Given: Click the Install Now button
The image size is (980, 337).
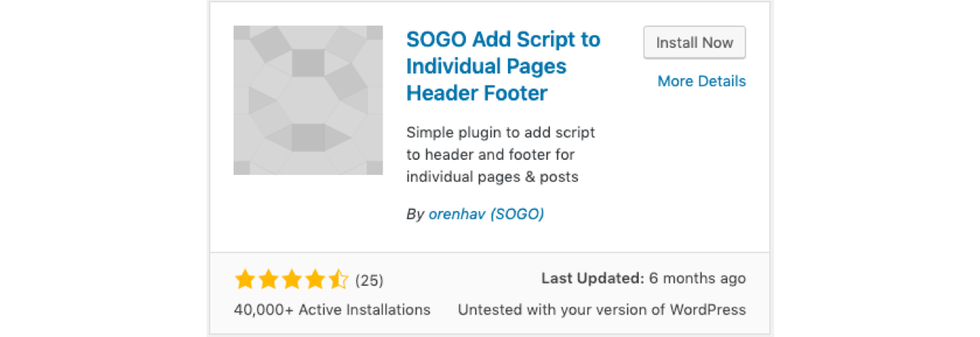Looking at the screenshot, I should coord(694,43).
